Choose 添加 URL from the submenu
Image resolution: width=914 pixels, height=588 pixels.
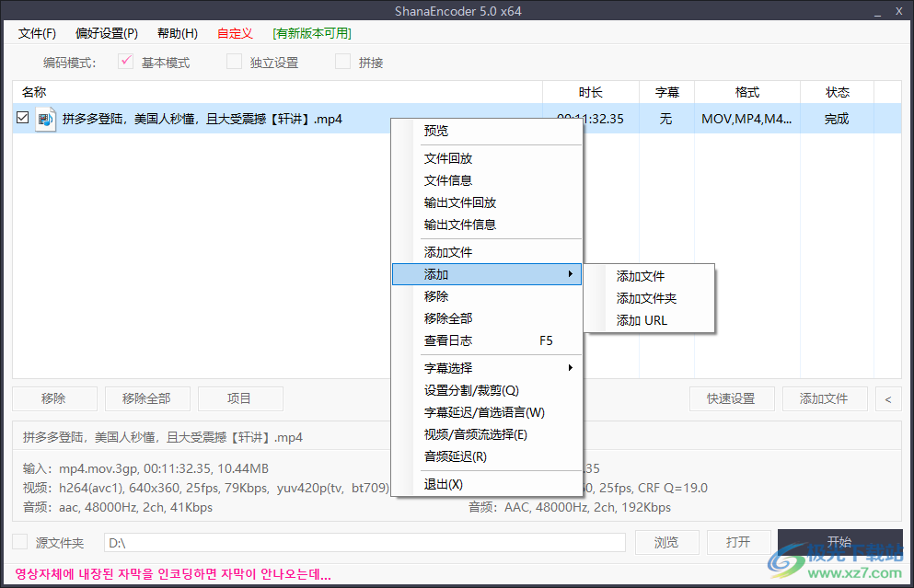(641, 319)
